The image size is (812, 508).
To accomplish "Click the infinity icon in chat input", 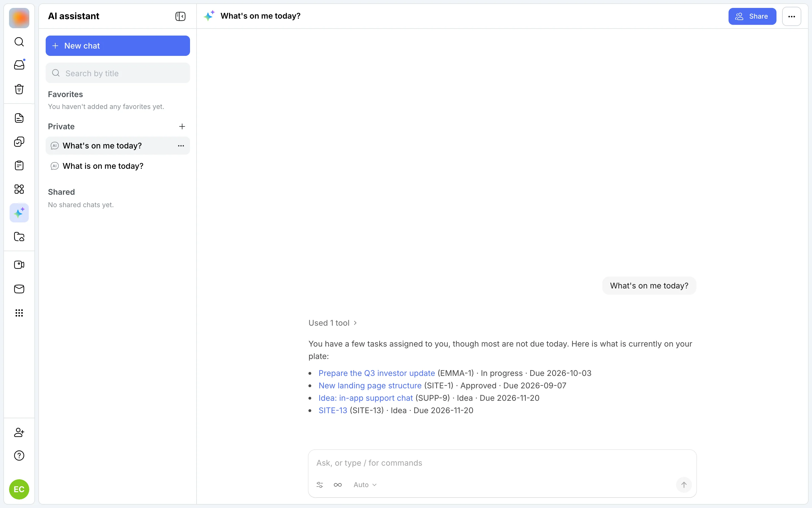I will click(x=338, y=485).
